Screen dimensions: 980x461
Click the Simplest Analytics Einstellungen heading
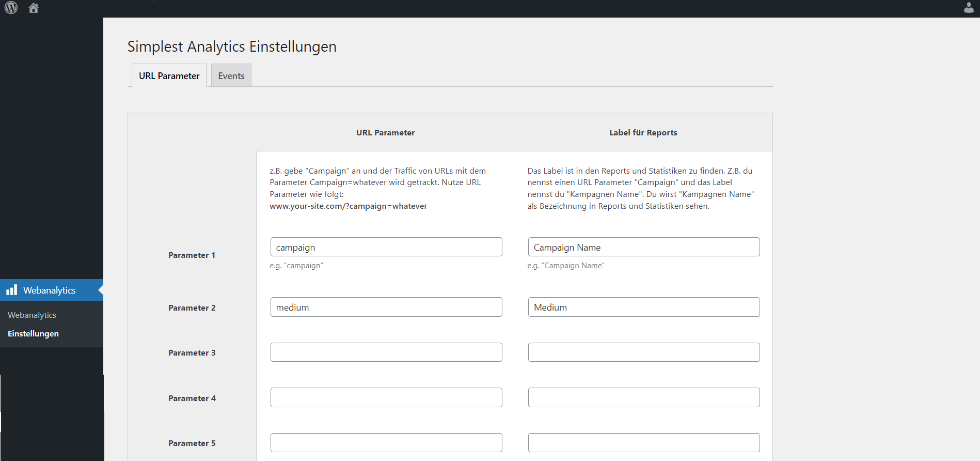(x=232, y=47)
